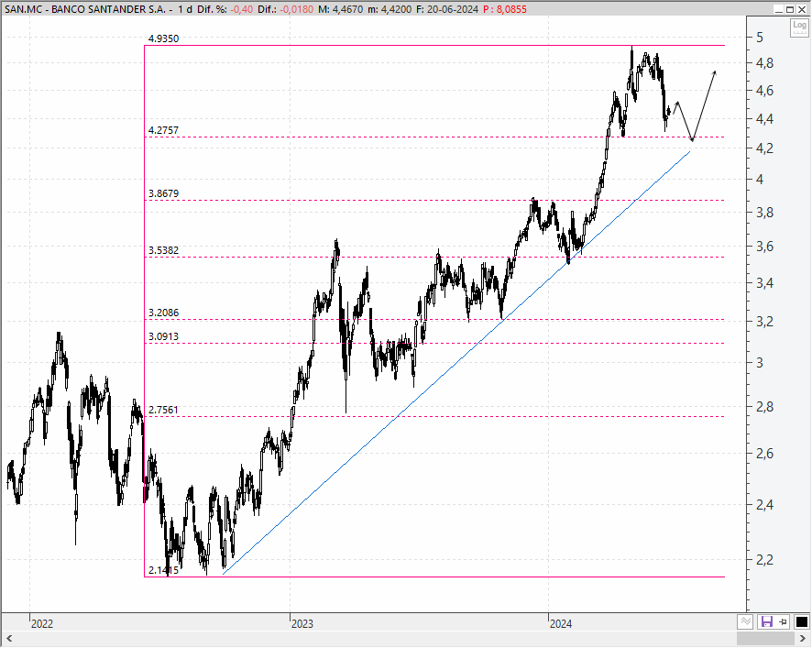
Task: Click price axis value 2,4
Action: (765, 504)
